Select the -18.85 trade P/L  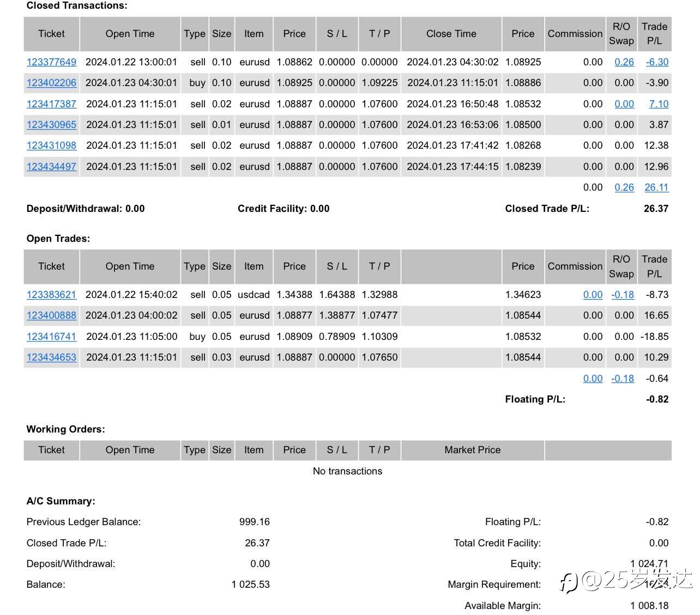click(x=654, y=337)
